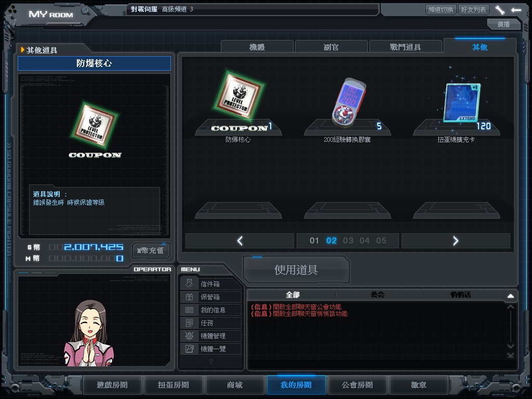This screenshot has height=399, width=532.
Task: Click the M幣充值 recharge button
Action: [x=151, y=250]
